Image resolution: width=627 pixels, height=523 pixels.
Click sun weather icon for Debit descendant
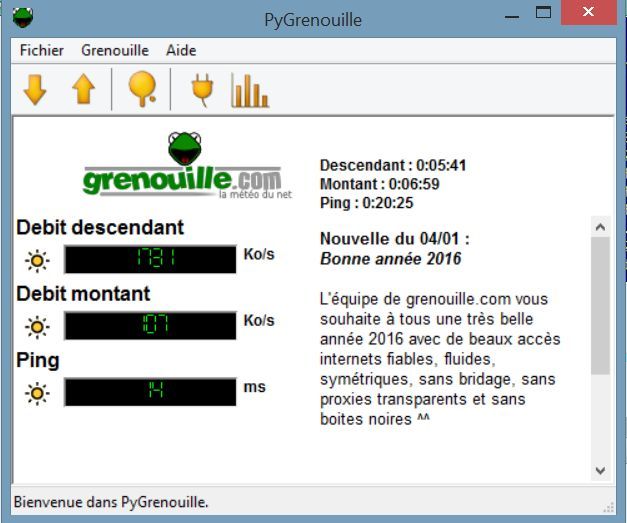pos(37,261)
